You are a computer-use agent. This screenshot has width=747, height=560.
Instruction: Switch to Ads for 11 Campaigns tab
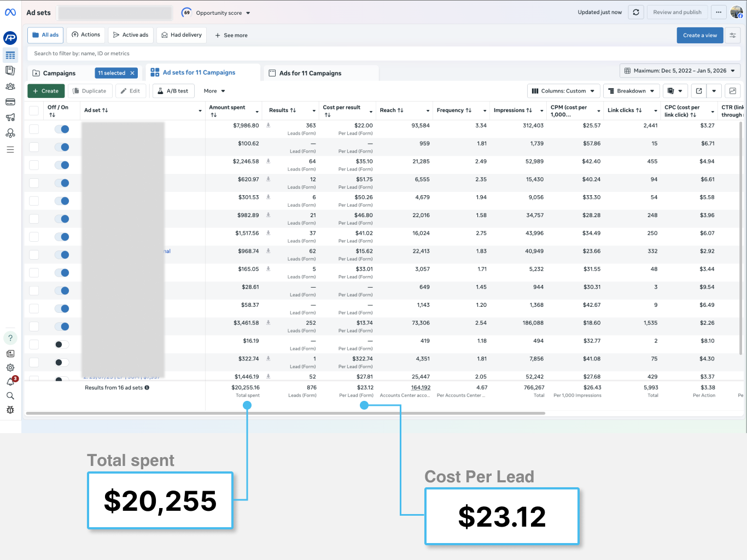(310, 73)
